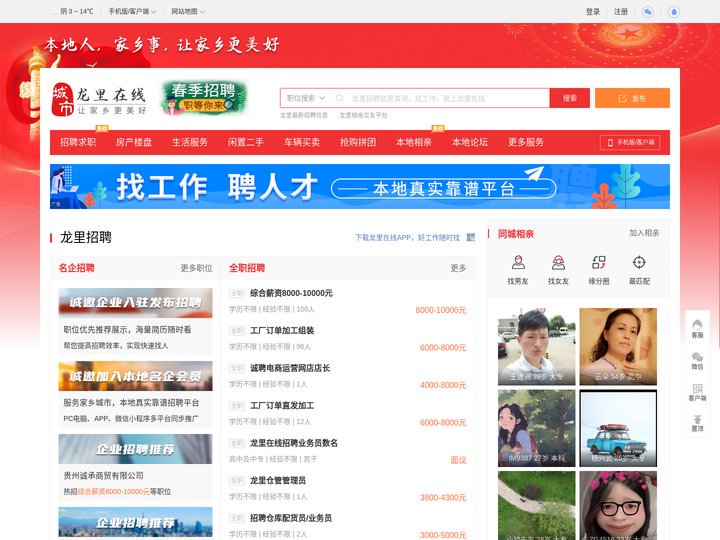This screenshot has height=540, width=720.
Task: Click 登录 link
Action: (593, 11)
